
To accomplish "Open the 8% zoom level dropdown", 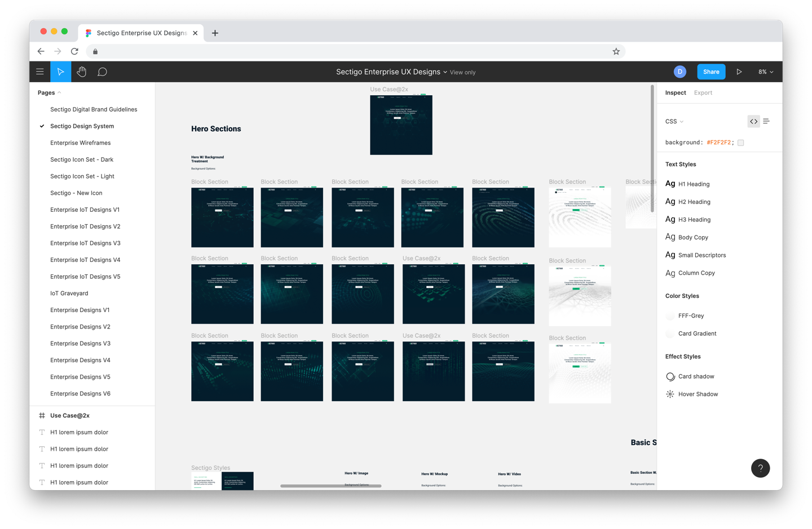I will 765,72.
